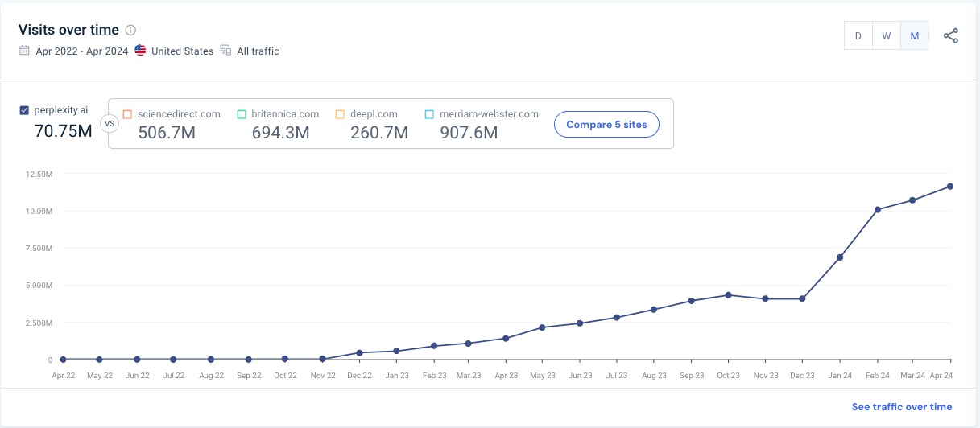Click the Feb 24 data point
Viewport: 980px width, 428px height.
[877, 210]
